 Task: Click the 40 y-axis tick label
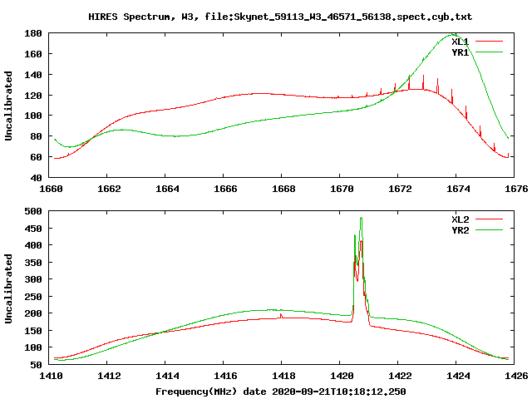[x=36, y=178]
